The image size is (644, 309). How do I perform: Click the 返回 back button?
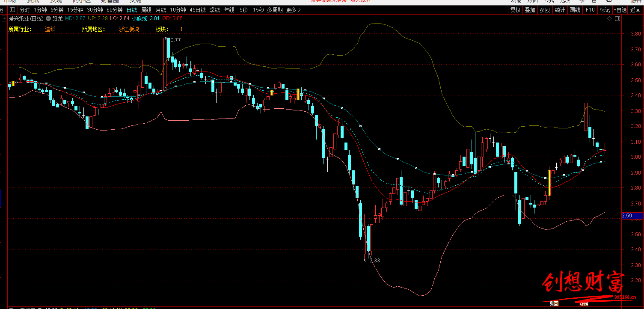click(x=635, y=10)
